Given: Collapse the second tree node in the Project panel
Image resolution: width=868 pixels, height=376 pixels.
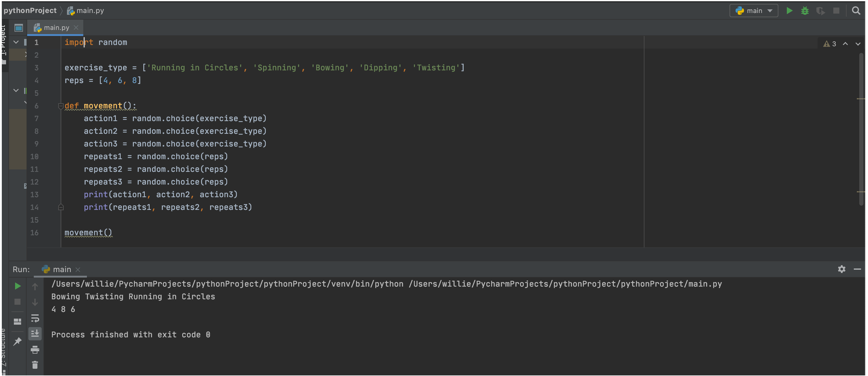Looking at the screenshot, I should (x=16, y=90).
